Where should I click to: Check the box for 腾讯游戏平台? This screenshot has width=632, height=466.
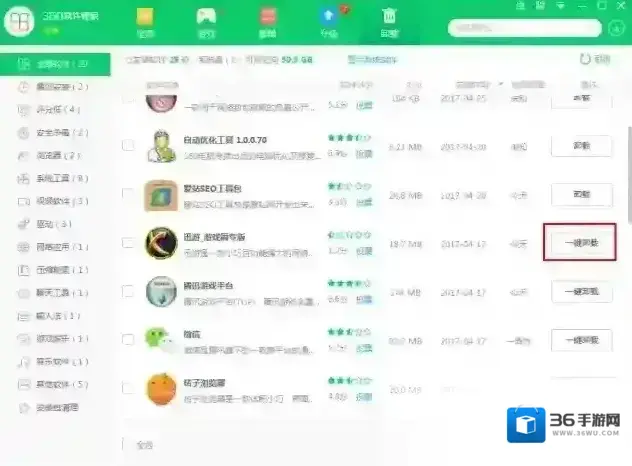[x=128, y=291]
